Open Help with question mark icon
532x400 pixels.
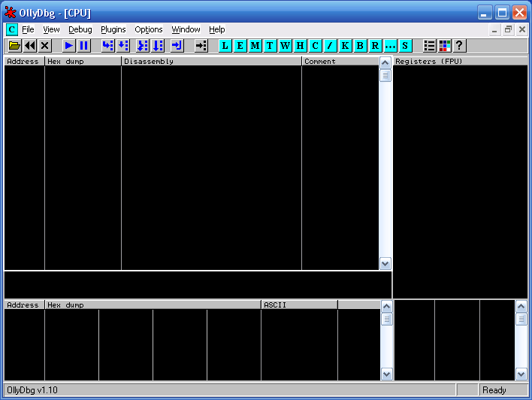459,46
